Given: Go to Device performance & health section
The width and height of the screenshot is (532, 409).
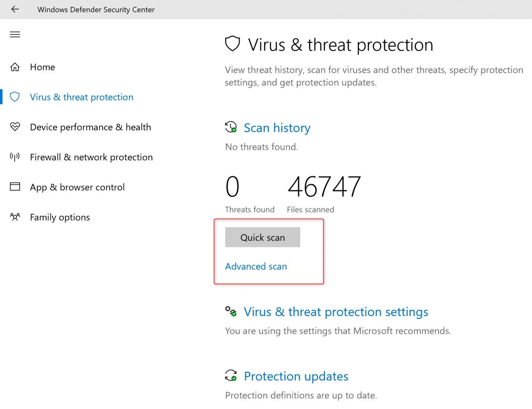Looking at the screenshot, I should 90,127.
